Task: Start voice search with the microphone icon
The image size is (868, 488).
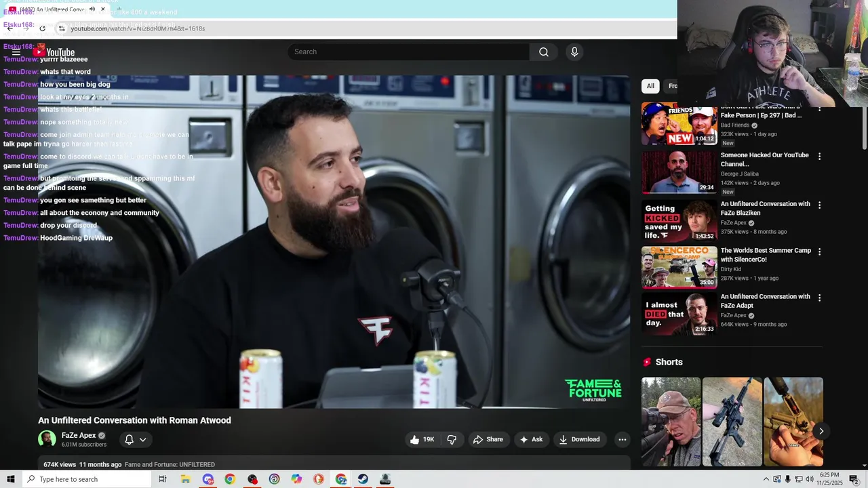Action: tap(574, 52)
